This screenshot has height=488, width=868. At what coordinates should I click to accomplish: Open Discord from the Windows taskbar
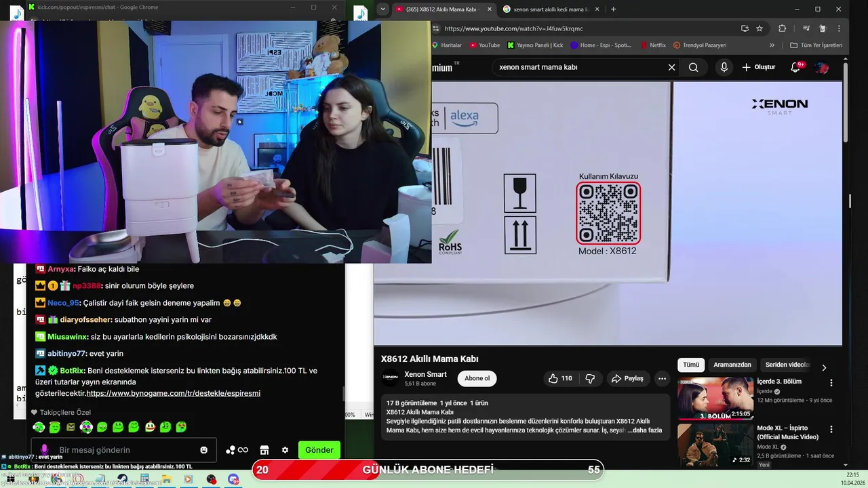point(233,479)
